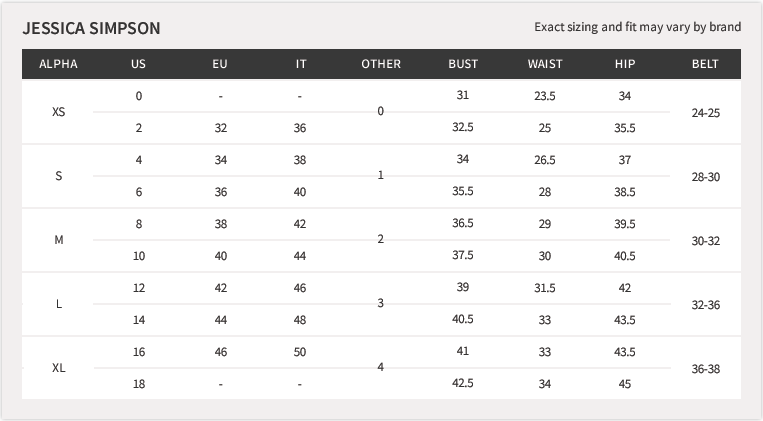763x421 pixels.
Task: Select the XL alpha size label
Action: point(58,368)
